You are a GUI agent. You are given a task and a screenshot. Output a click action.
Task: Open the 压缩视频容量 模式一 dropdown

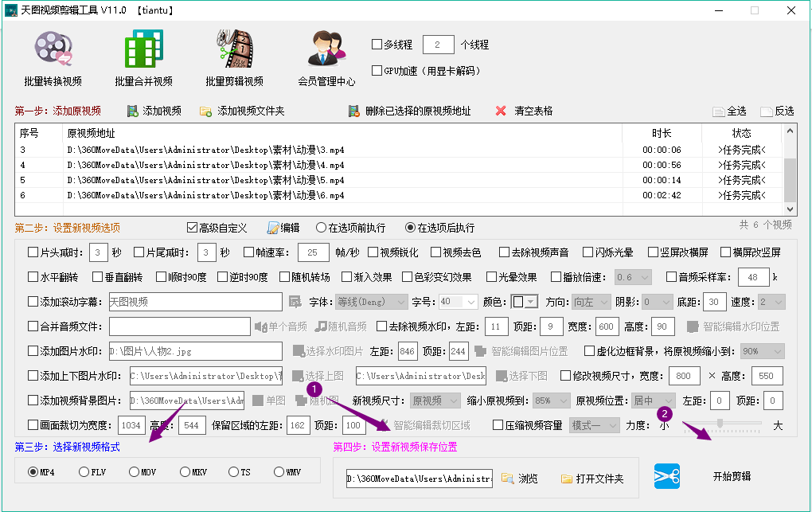(x=595, y=425)
